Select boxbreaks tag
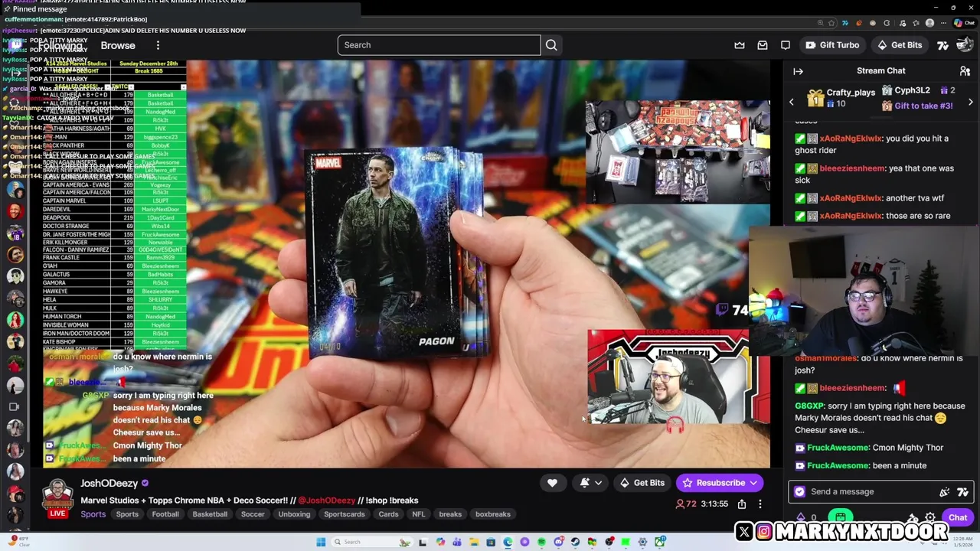Image resolution: width=980 pixels, height=551 pixels. (492, 514)
